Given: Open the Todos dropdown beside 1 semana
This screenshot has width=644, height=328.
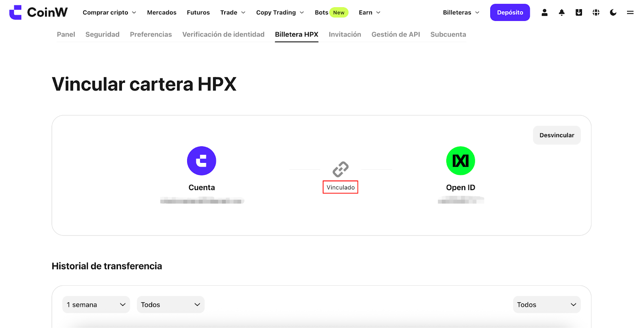Looking at the screenshot, I should coord(171,305).
